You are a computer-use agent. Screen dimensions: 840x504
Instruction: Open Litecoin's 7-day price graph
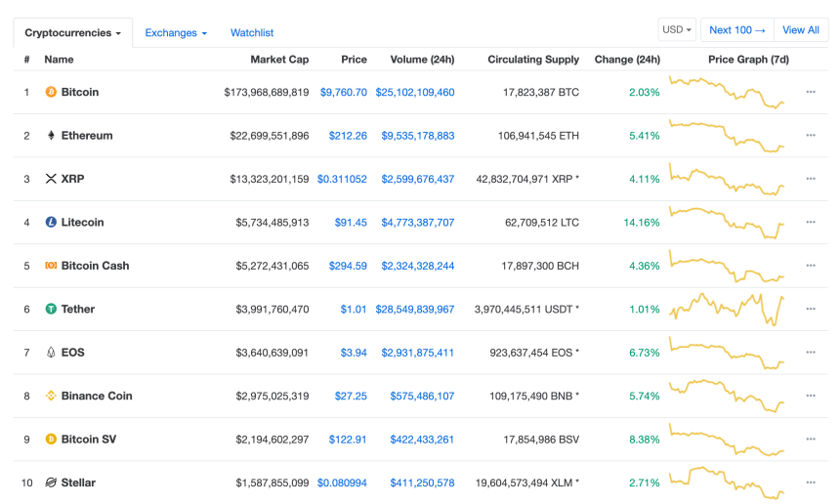(727, 223)
